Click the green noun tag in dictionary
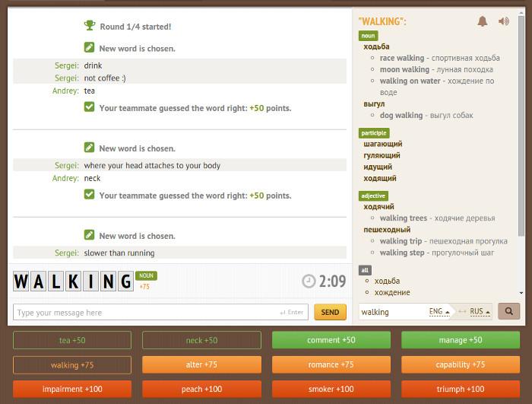Viewport: 532px width, 404px height. coord(368,36)
